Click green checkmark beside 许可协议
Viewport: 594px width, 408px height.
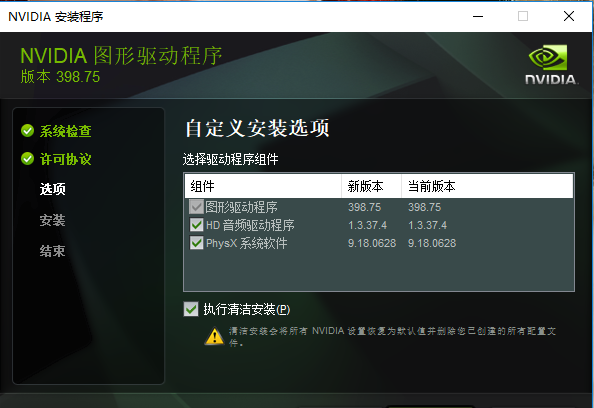click(x=27, y=159)
